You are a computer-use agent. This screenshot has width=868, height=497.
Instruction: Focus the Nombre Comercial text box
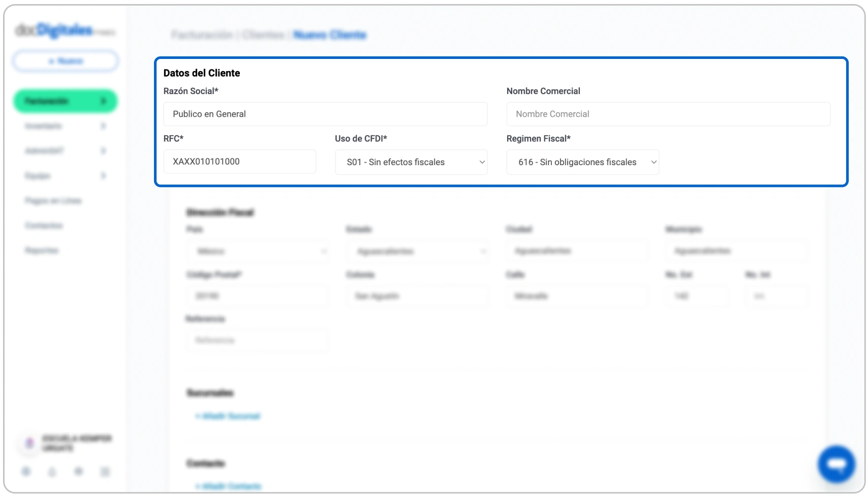coord(668,114)
